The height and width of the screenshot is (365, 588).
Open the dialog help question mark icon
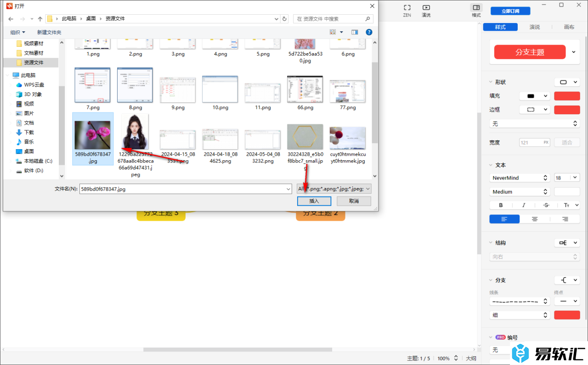click(369, 32)
